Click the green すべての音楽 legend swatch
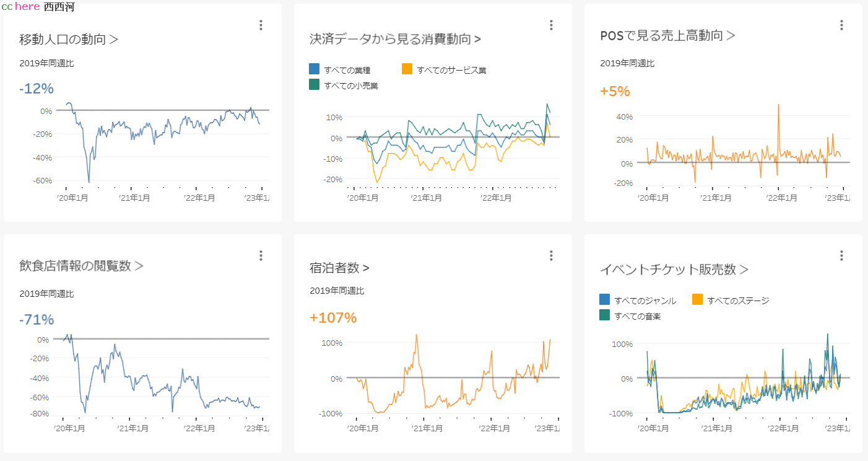This screenshot has height=461, width=868. [605, 315]
